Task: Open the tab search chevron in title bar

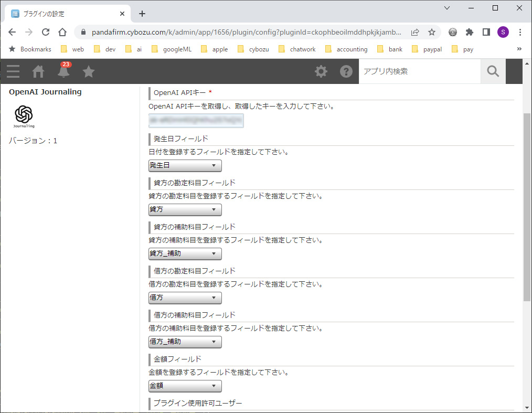Action: (447, 8)
